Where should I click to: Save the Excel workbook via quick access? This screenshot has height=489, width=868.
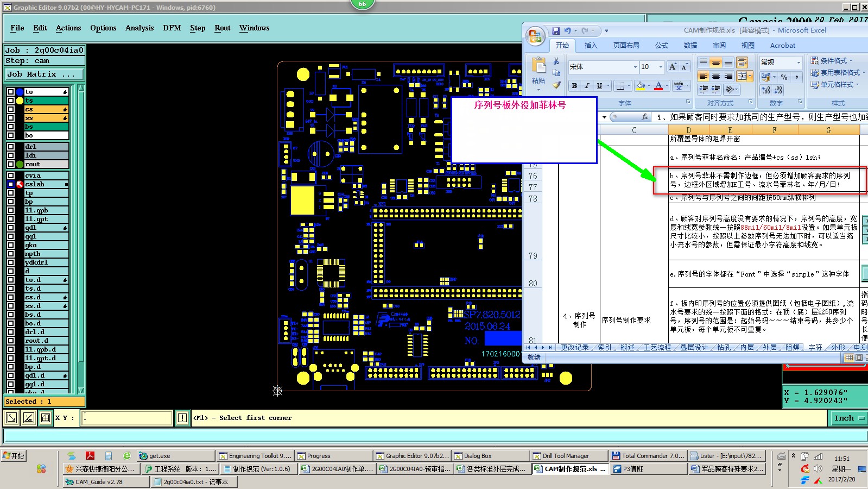[556, 31]
